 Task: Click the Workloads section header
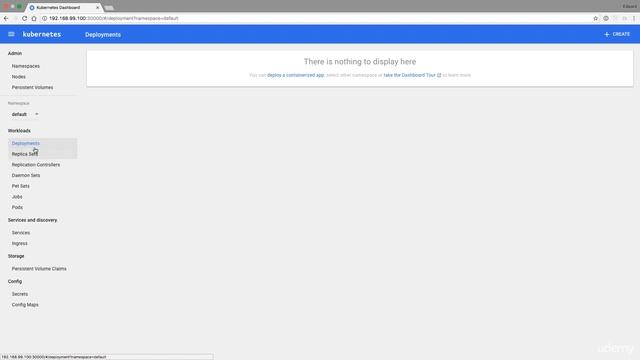[19, 131]
